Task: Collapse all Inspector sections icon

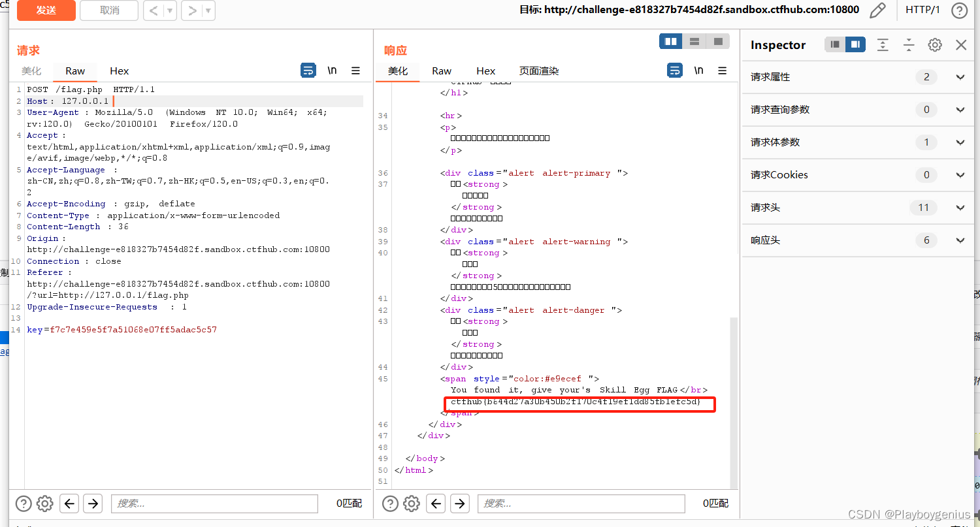Action: click(909, 44)
